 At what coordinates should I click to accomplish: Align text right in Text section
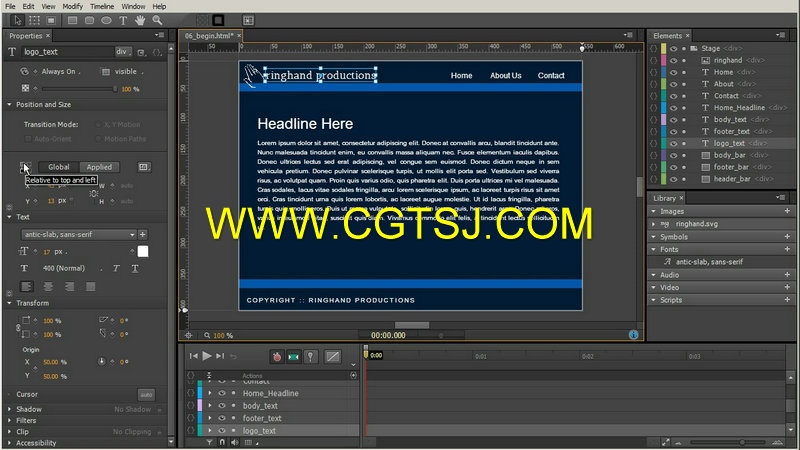tap(69, 287)
